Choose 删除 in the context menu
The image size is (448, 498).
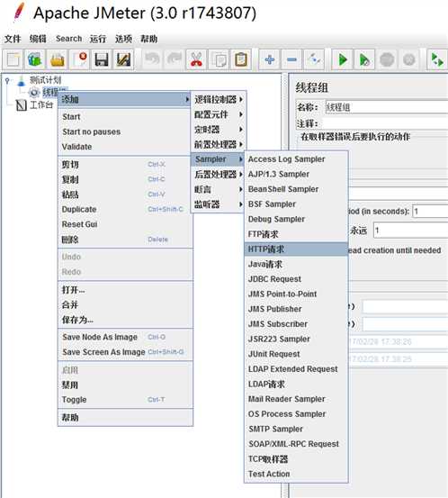coord(125,240)
